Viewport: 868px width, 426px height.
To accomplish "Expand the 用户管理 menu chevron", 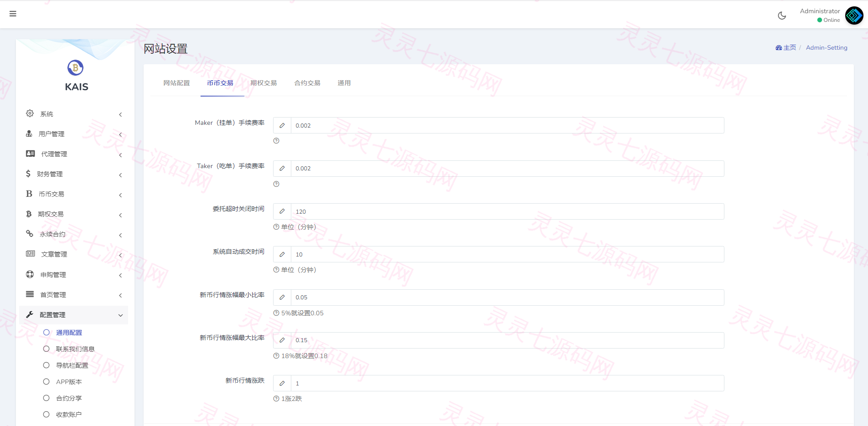I will click(x=120, y=134).
